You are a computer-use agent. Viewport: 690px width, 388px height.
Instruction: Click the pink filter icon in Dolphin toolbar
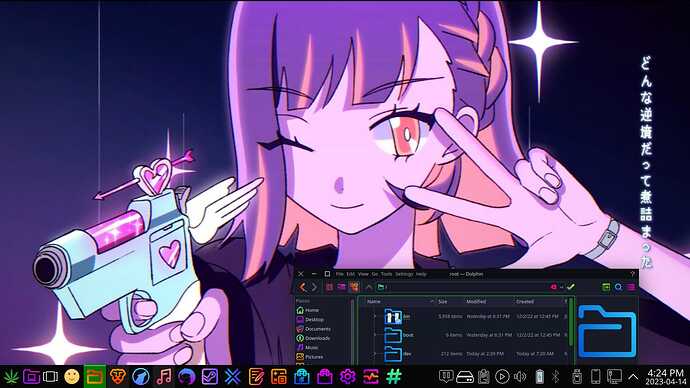554,287
